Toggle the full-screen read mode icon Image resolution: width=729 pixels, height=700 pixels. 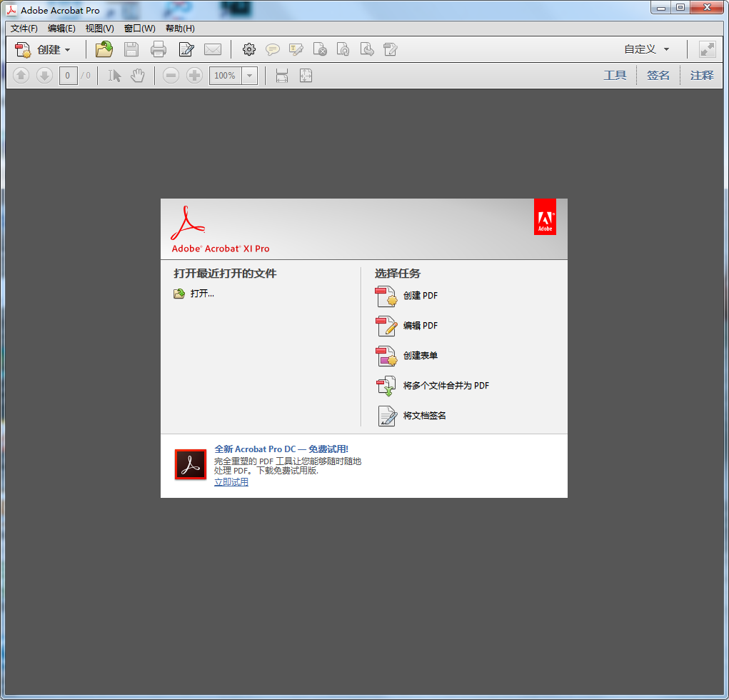(707, 49)
